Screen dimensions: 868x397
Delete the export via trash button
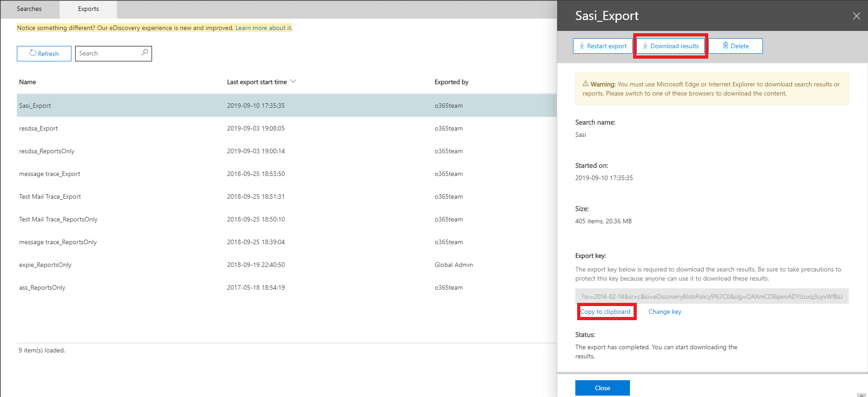point(736,46)
